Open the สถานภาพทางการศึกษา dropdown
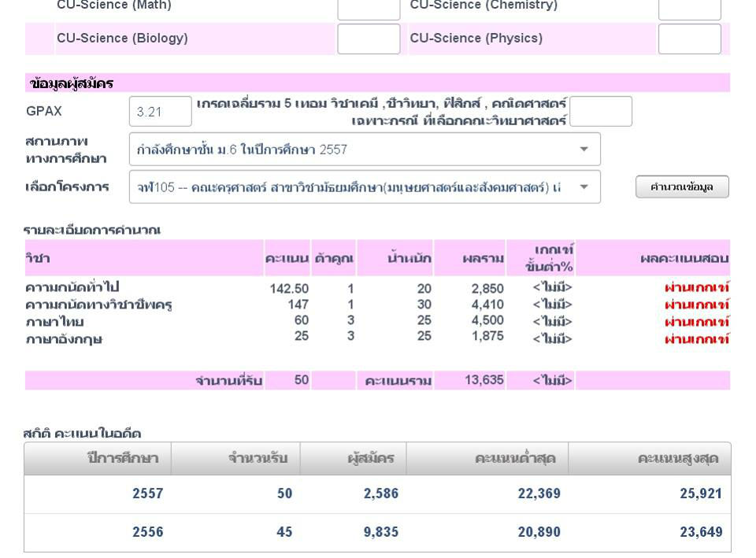This screenshot has width=756, height=558. pos(364,150)
